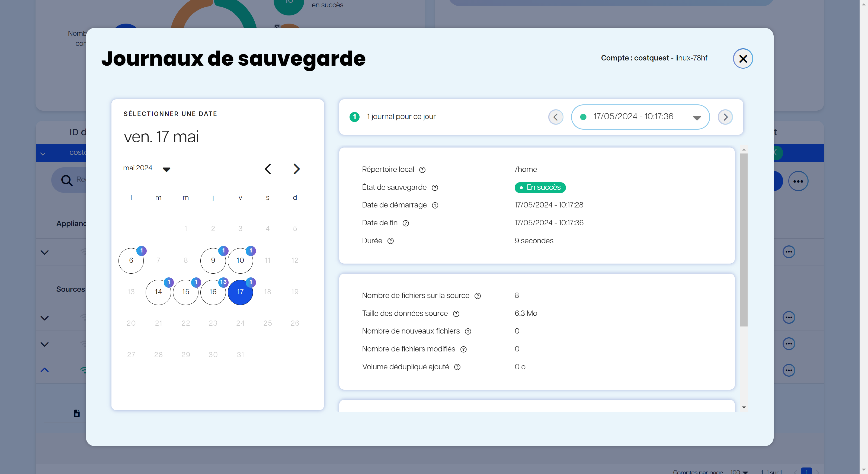Click the scroll-down arrow of journal details
This screenshot has height=474, width=868.
point(744,408)
